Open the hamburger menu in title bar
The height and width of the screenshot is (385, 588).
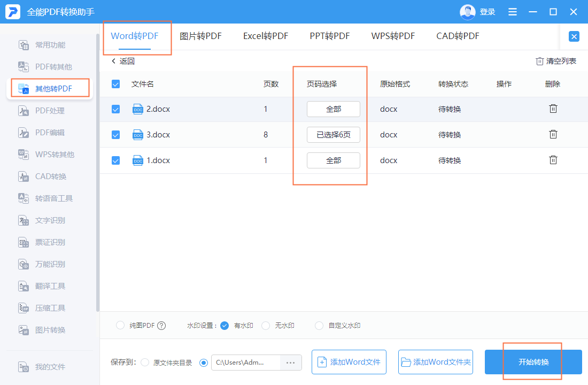pos(513,12)
